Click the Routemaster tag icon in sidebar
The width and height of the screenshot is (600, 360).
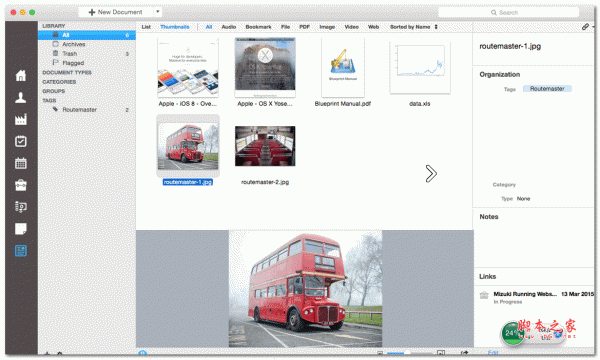55,109
